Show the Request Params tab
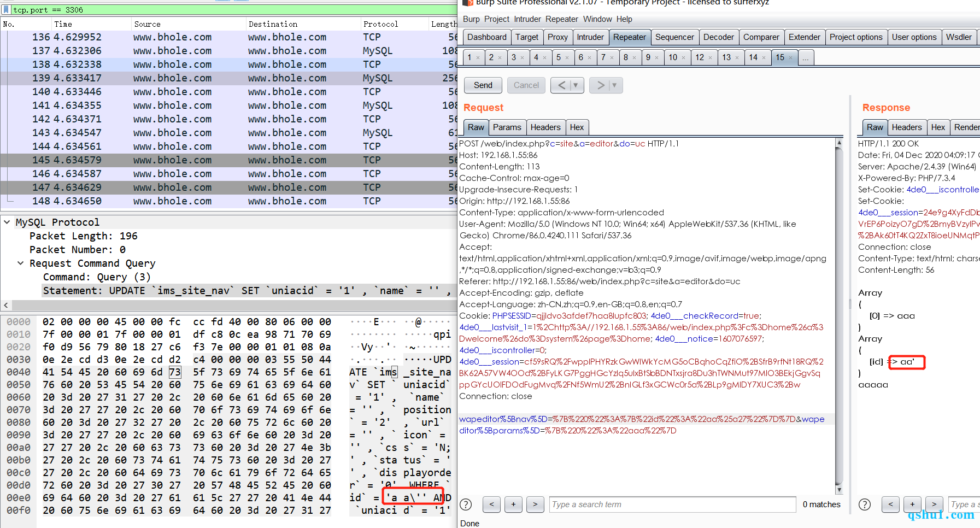Screen dimensions: 980x528 507,127
